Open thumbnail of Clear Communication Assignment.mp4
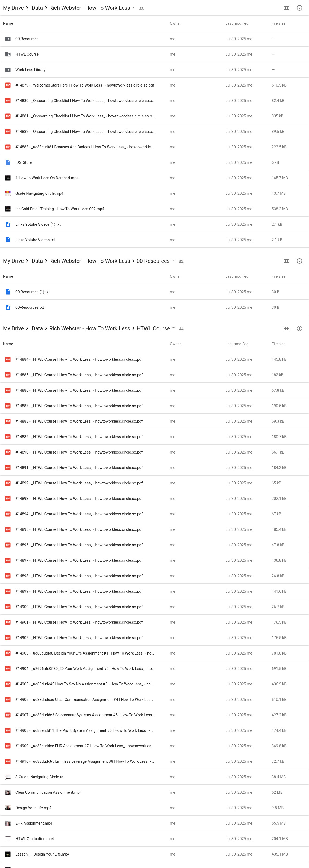 (8, 792)
